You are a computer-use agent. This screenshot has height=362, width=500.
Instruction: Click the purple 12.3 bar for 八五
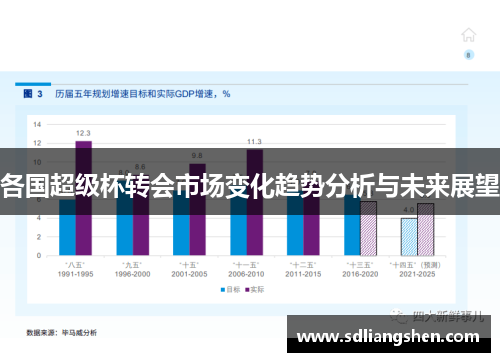click(x=84, y=198)
